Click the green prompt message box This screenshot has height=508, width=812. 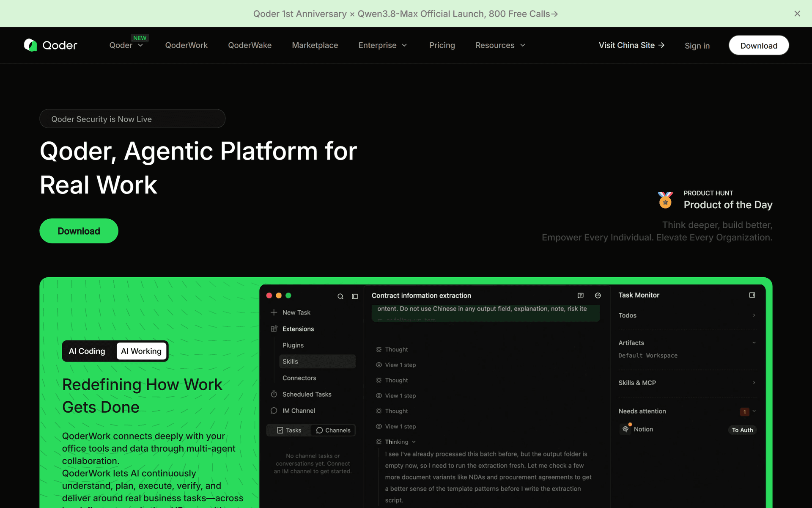pyautogui.click(x=486, y=313)
